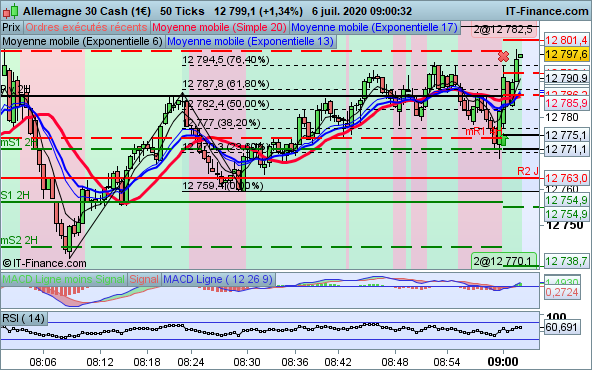
Task: Click the red 12 785,9 price tag
Action: (567, 103)
